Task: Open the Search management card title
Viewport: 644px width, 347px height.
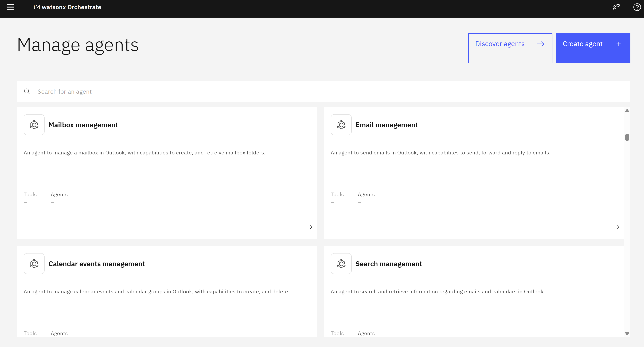Action: tap(388, 264)
